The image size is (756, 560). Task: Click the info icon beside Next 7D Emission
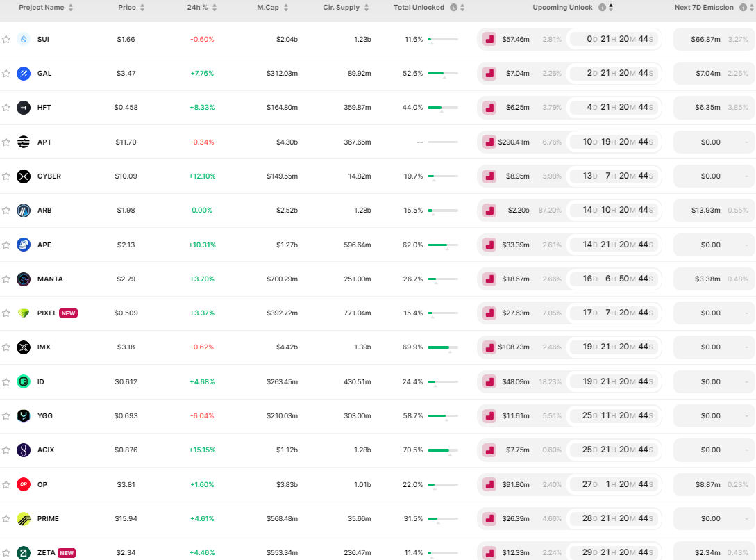[x=741, y=8]
